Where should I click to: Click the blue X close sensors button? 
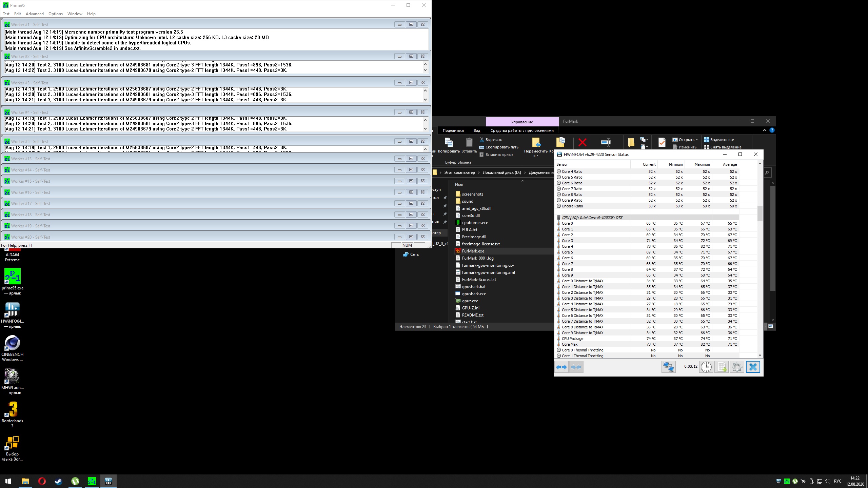tap(753, 367)
